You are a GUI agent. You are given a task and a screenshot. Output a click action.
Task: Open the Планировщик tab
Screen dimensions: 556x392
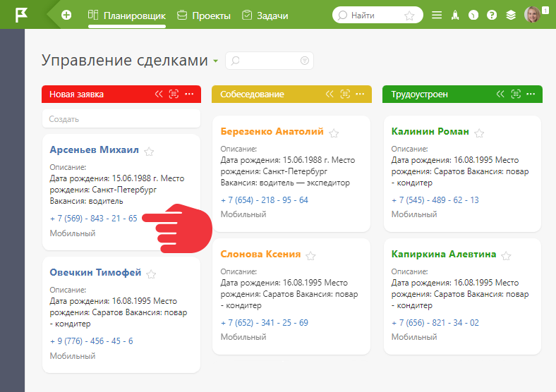coord(126,16)
